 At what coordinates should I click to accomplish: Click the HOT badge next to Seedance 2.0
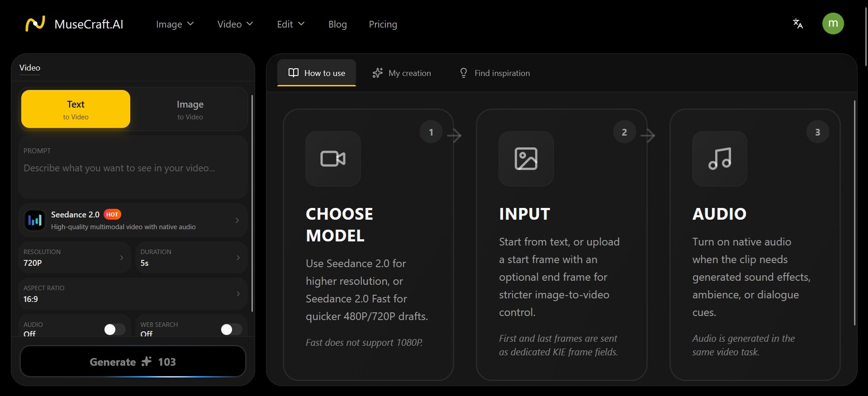[112, 214]
